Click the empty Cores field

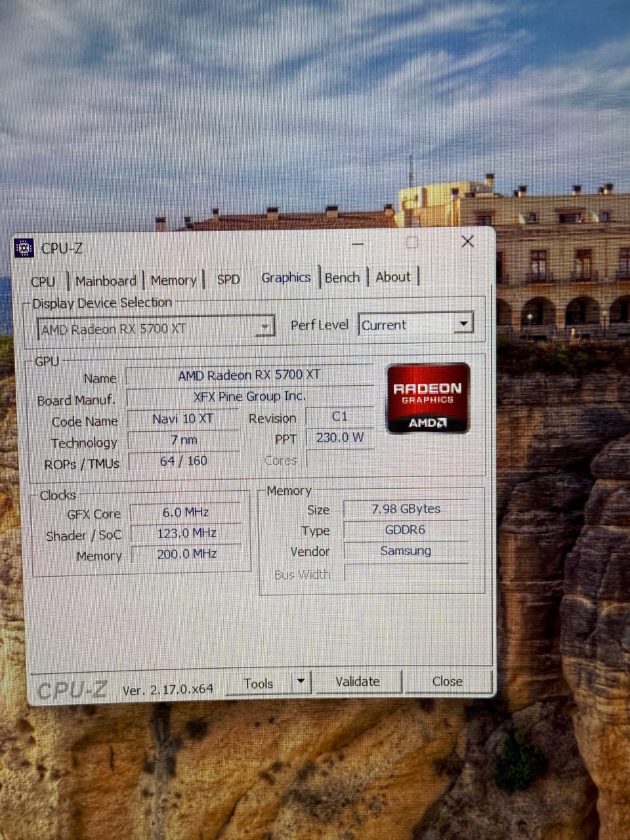(x=340, y=459)
